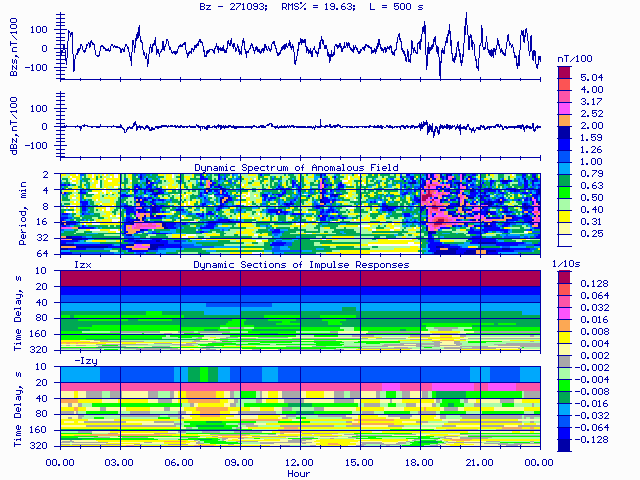
Task: Click the '-0.128' value on the 1/10s scale
Action: point(591,440)
